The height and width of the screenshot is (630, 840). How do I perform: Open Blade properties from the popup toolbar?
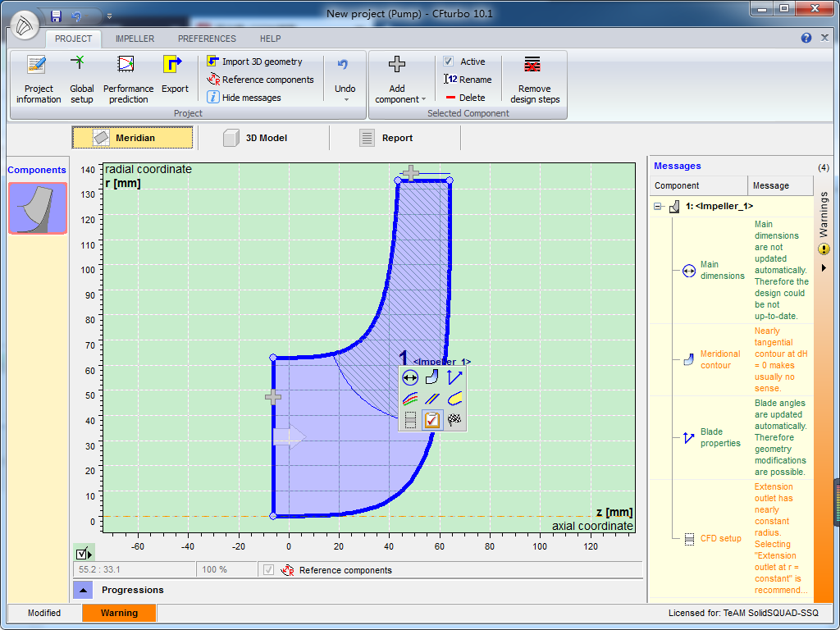click(x=454, y=377)
